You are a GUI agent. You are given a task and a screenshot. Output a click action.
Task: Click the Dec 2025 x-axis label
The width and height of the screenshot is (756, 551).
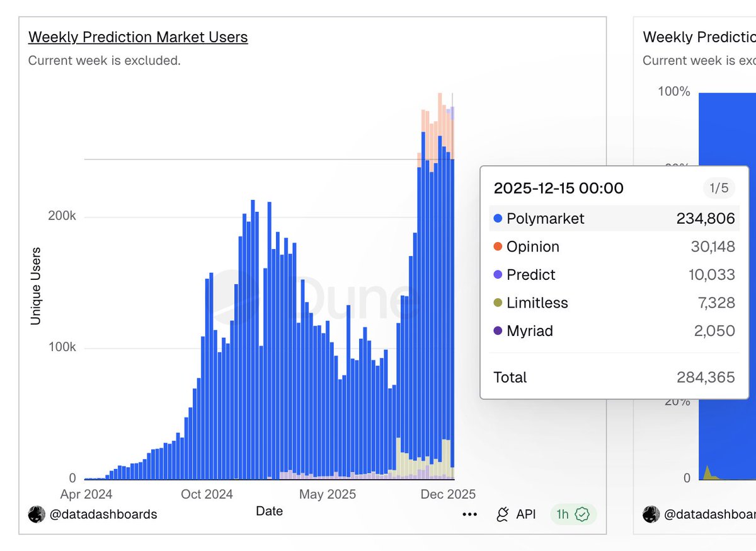point(448,494)
